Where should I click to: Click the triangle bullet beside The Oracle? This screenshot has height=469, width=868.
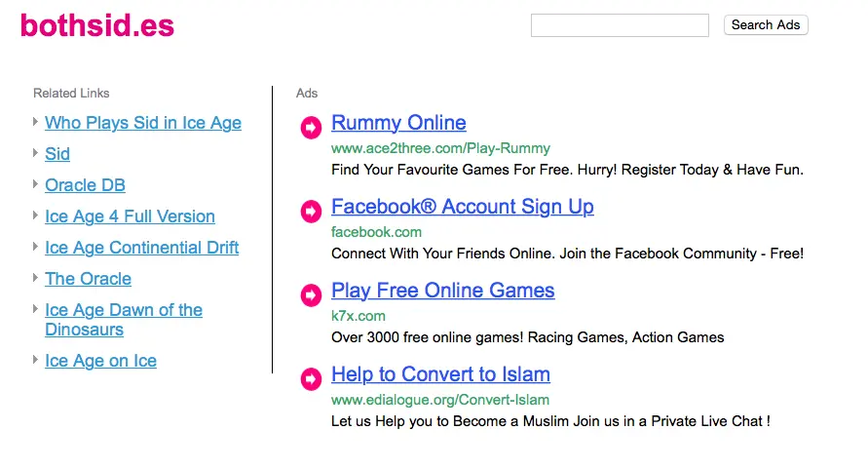click(x=36, y=279)
